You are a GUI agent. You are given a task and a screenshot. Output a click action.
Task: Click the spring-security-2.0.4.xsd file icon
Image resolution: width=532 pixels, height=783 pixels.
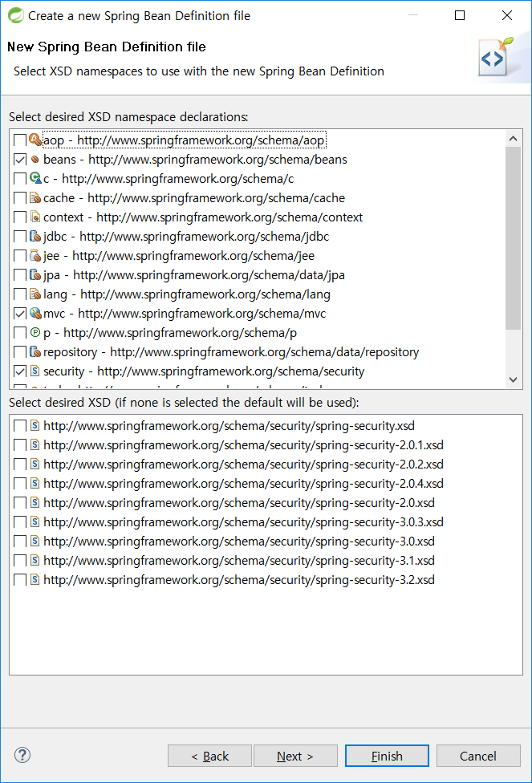35,484
